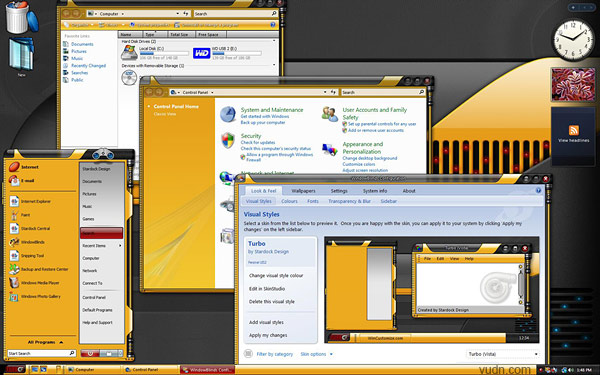Switch to the Wallpapers tab
Screen dimensions: 600x375
(303, 191)
